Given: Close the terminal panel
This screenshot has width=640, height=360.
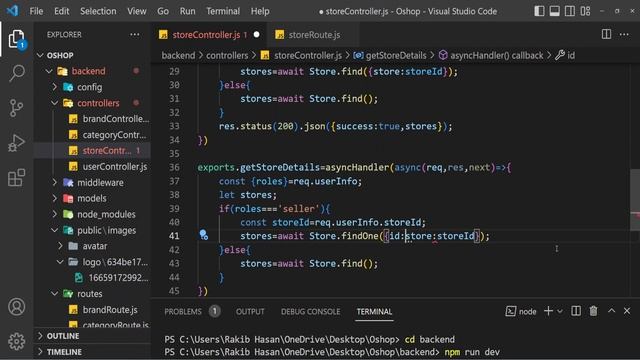Looking at the screenshot, I should (627, 311).
